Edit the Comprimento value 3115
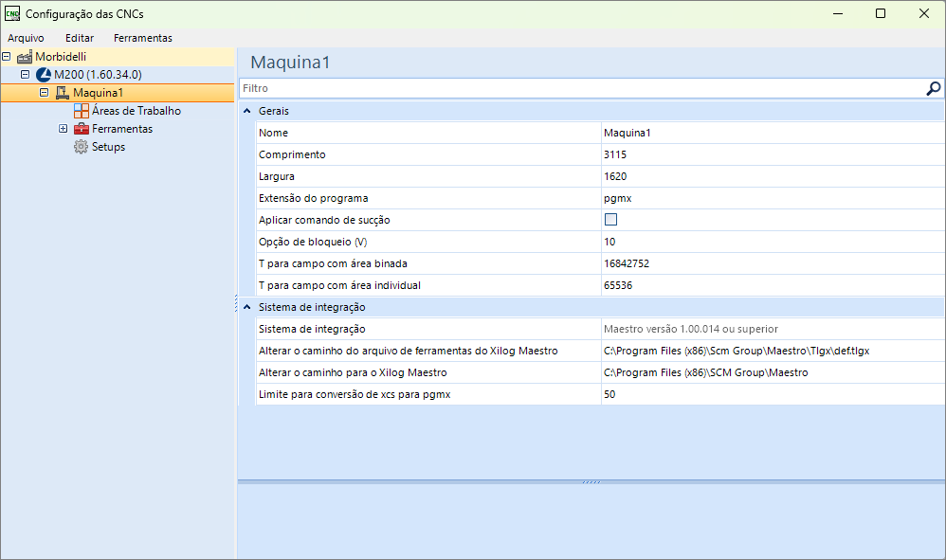This screenshot has width=946, height=560. [x=773, y=154]
